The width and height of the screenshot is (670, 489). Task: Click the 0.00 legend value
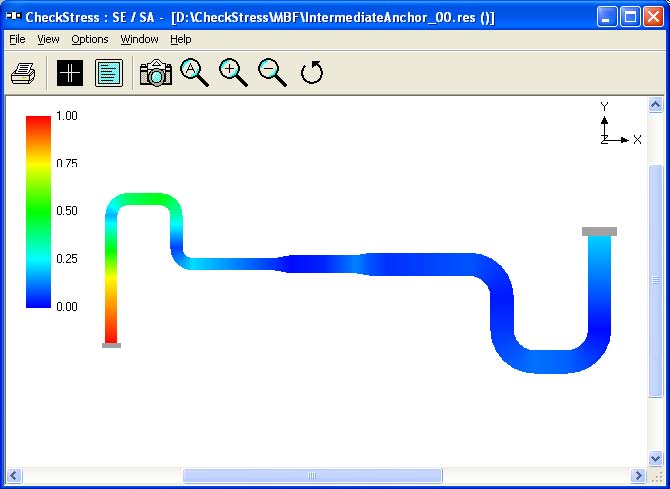click(67, 306)
